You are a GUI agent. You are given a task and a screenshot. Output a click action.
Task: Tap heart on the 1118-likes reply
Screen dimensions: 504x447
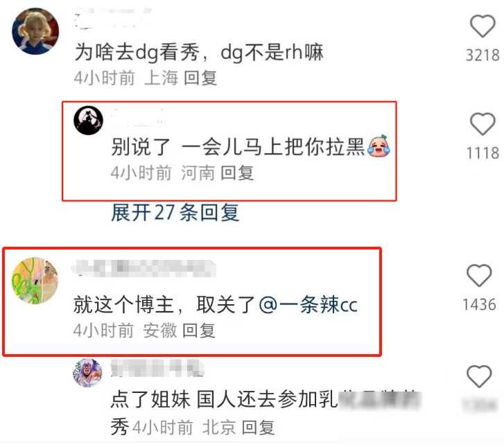[x=482, y=124]
